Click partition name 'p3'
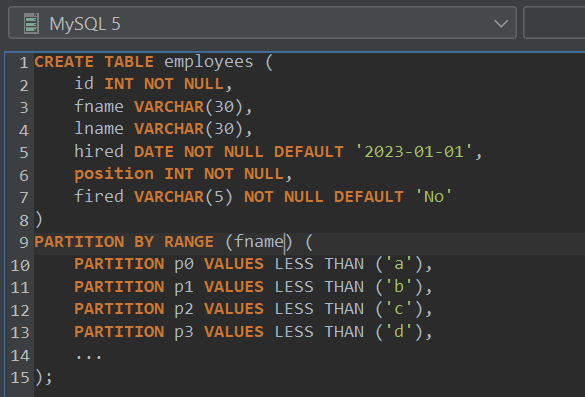 pos(184,332)
